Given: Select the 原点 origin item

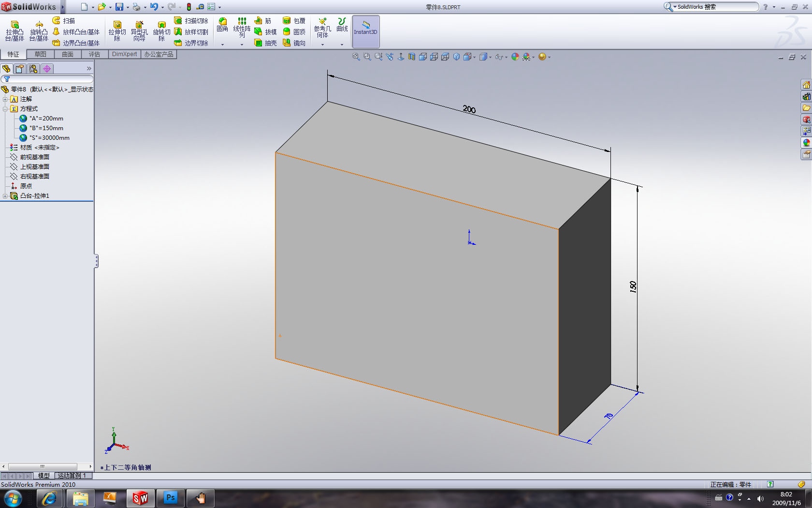Looking at the screenshot, I should (x=21, y=186).
